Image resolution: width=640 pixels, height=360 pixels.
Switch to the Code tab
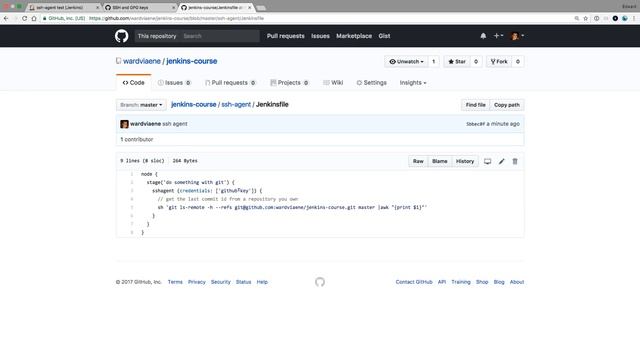133,83
